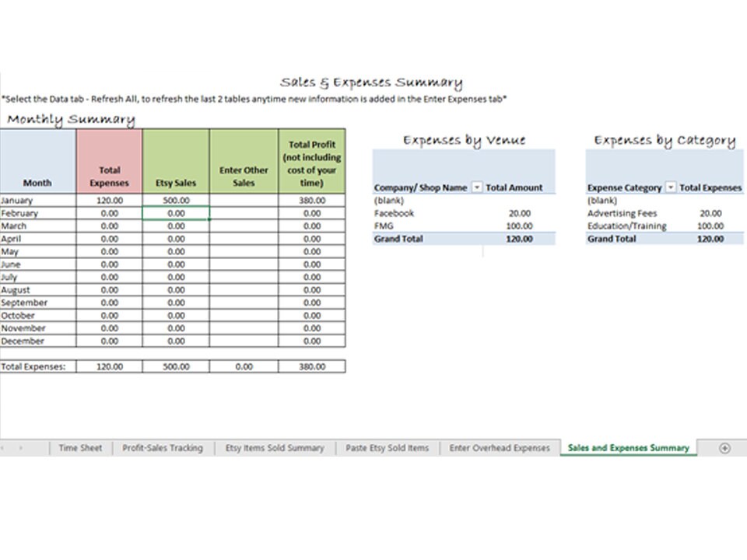Select the Total Profit column header
Viewport: 747px width, 560px height.
click(x=311, y=159)
